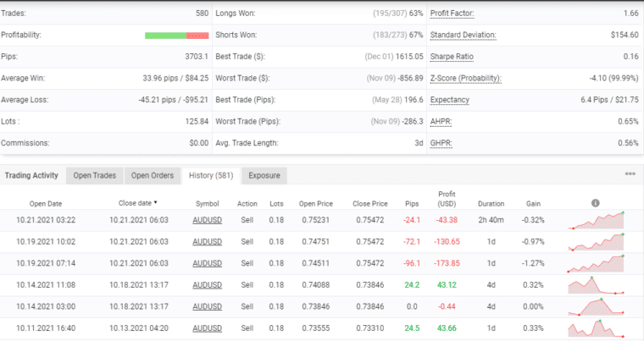Image resolution: width=644 pixels, height=341 pixels.
Task: Sort the table by Pips column header
Action: click(412, 204)
